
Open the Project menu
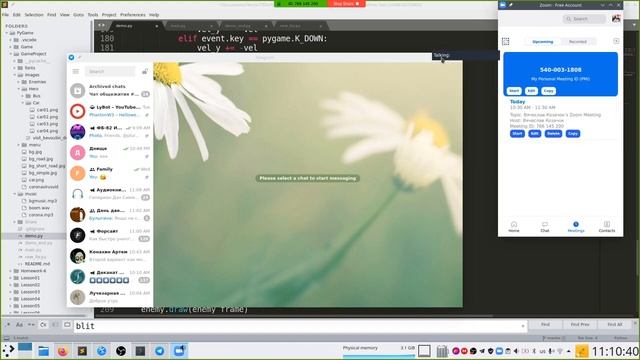pos(109,15)
